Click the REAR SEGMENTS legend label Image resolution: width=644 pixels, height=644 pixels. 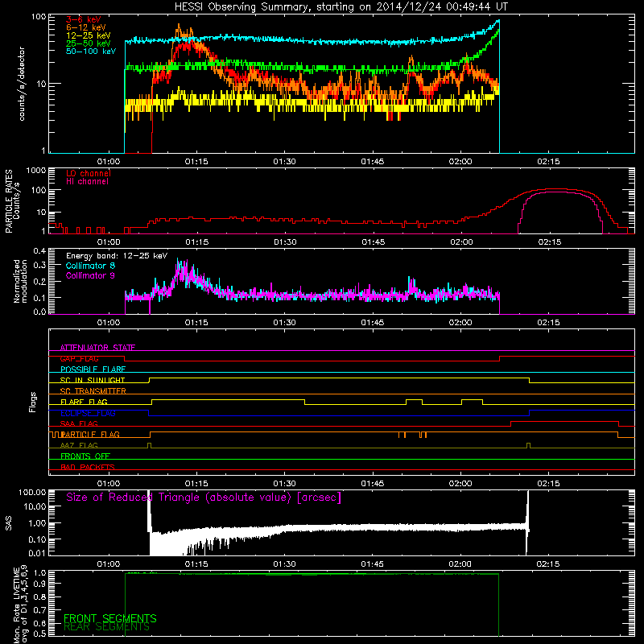coord(107,627)
